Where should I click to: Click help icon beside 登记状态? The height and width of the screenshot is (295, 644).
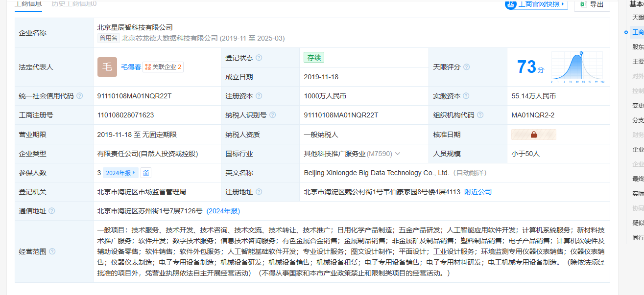(x=259, y=58)
